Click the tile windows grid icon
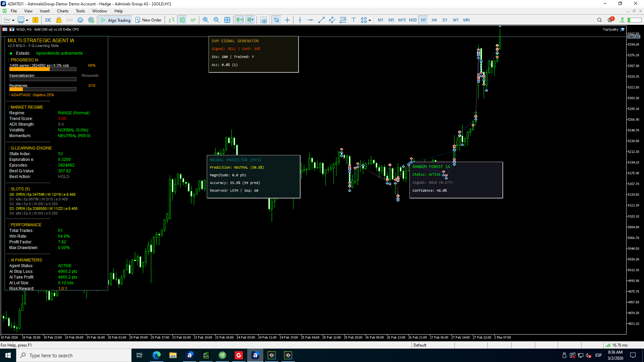This screenshot has width=644, height=362. click(227, 20)
